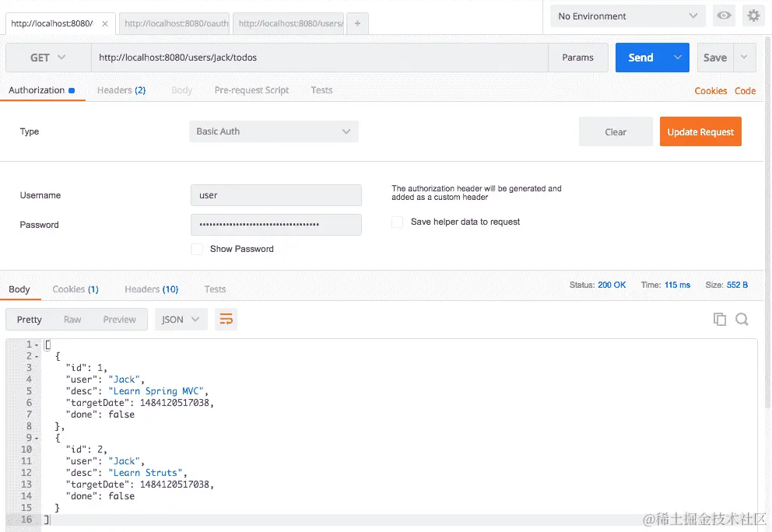The height and width of the screenshot is (532, 772).
Task: Switch response view to Raw
Action: click(72, 320)
